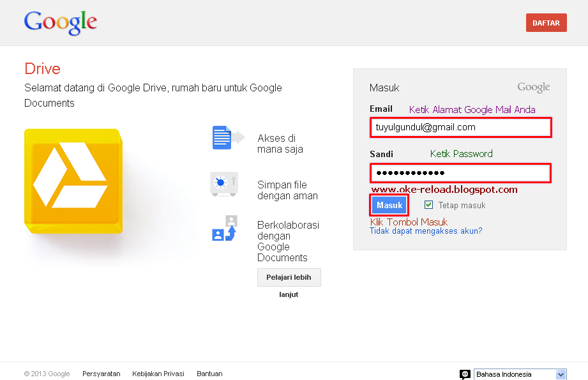Open the Bahasa Indonesia language dropdown
This screenshot has width=588, height=380.
[520, 374]
